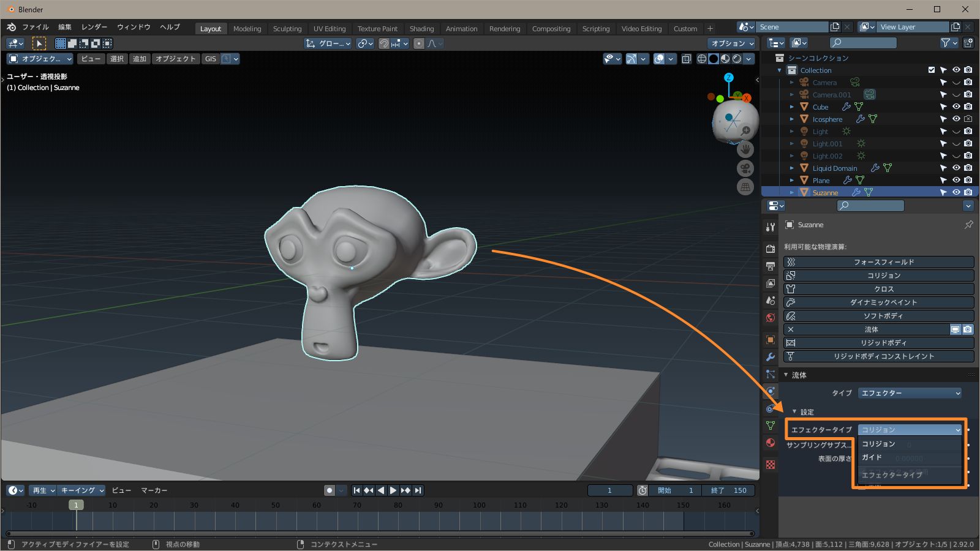Open the 編集 menu
This screenshot has height=551, width=980.
[x=65, y=27]
